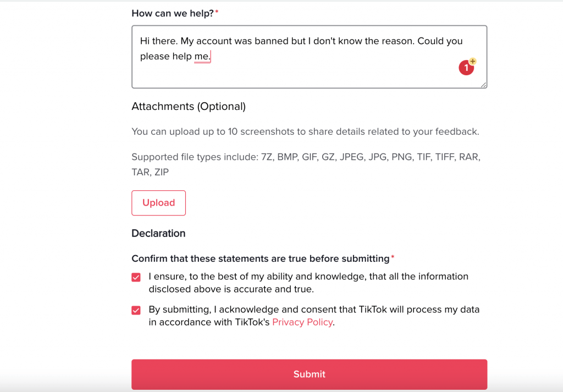Click the "Confirm that these statements are true" label
This screenshot has height=392, width=563.
[260, 258]
